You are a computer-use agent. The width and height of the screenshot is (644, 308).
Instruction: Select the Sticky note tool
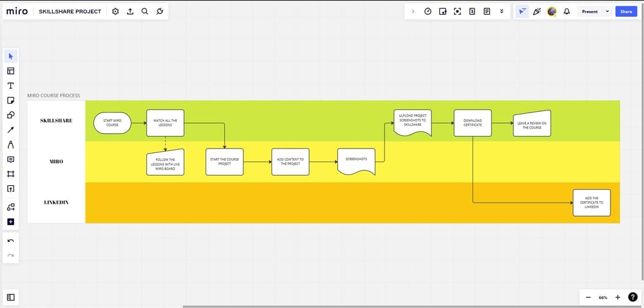click(11, 100)
